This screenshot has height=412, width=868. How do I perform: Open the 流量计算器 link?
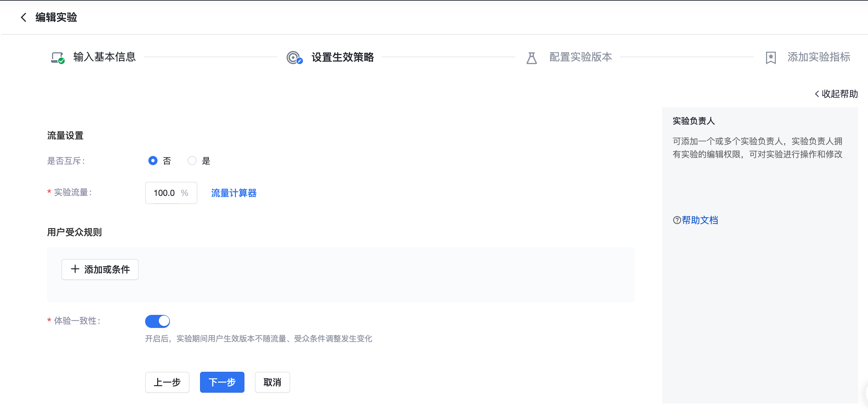coord(234,193)
